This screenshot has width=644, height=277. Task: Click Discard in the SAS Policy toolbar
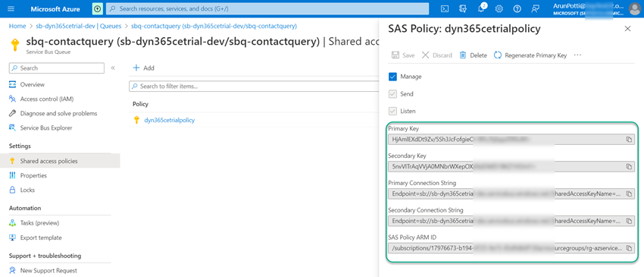[x=437, y=55]
